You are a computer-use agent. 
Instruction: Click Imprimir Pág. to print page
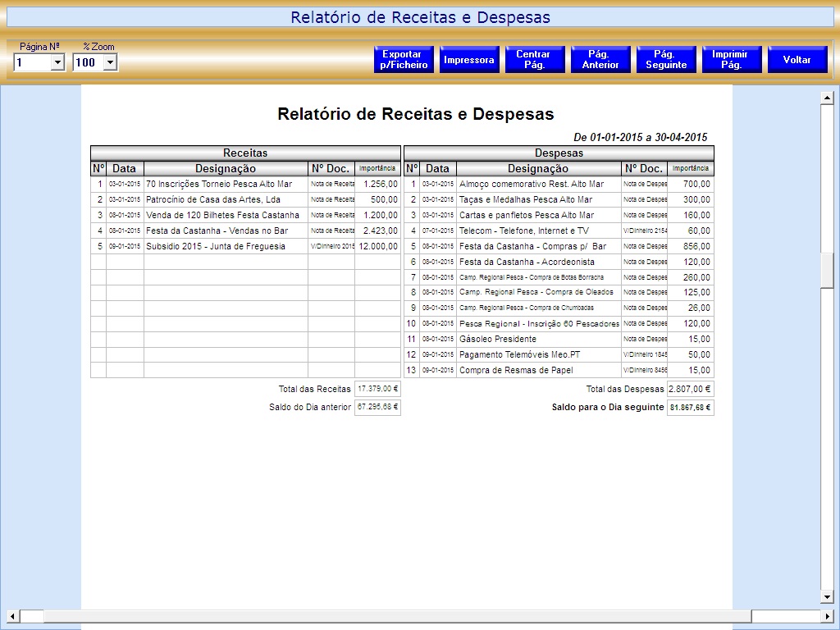click(732, 60)
